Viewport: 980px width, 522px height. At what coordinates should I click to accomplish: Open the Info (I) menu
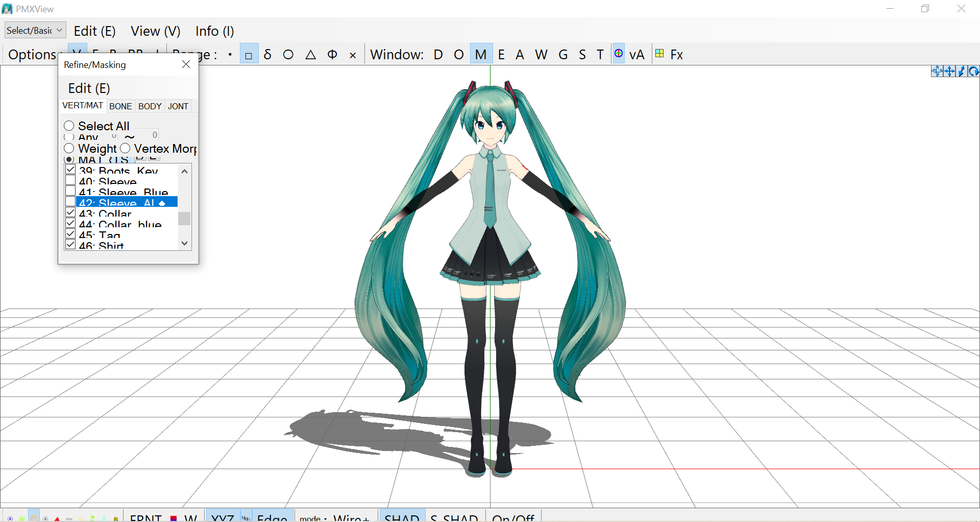coord(215,31)
